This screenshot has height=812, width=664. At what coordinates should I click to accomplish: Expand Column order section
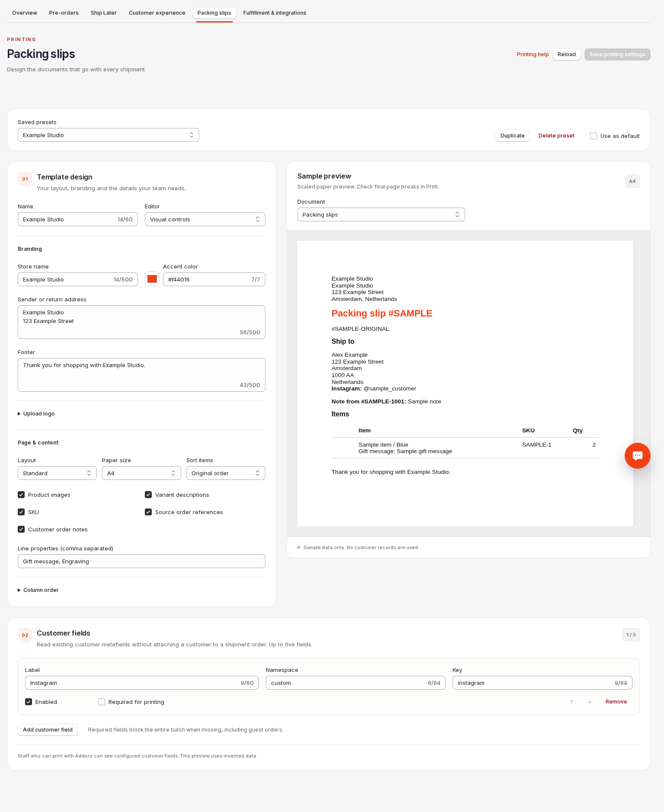point(38,590)
